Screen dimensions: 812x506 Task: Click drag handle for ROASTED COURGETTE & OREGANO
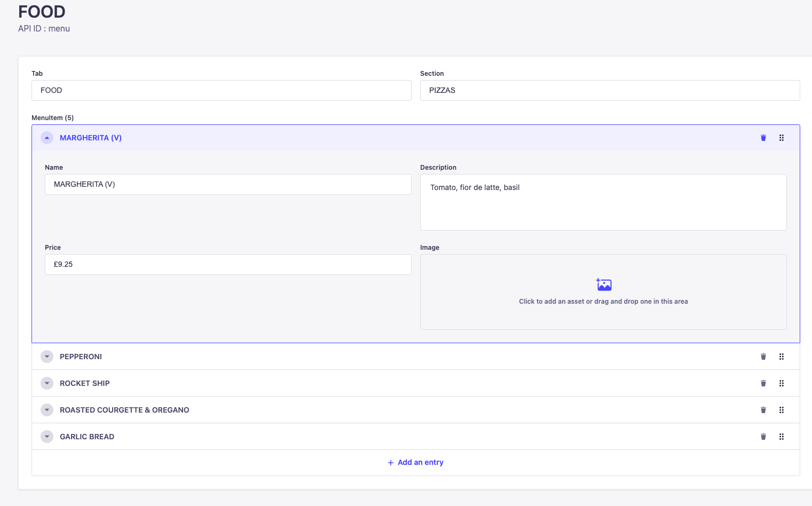tap(781, 410)
